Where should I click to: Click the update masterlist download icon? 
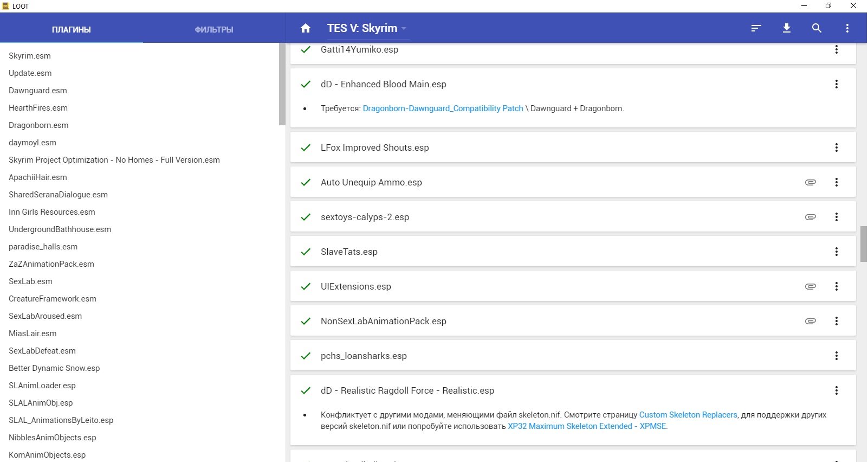pos(787,28)
